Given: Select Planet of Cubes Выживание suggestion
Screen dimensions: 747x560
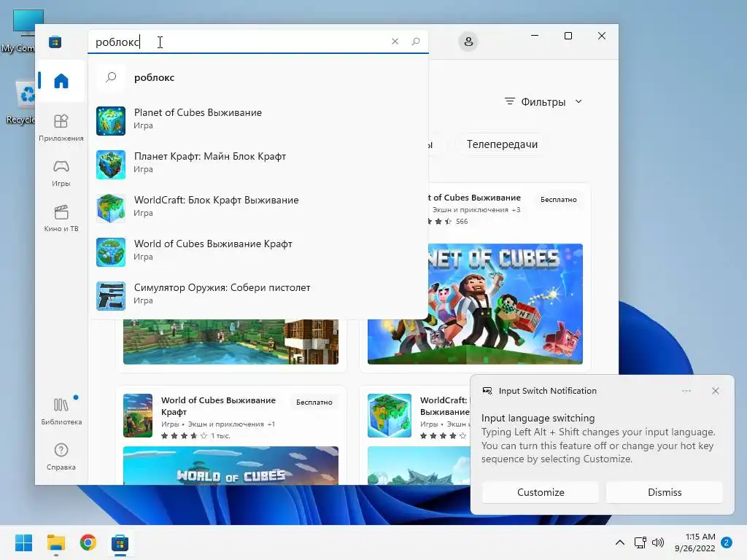Looking at the screenshot, I should (258, 119).
